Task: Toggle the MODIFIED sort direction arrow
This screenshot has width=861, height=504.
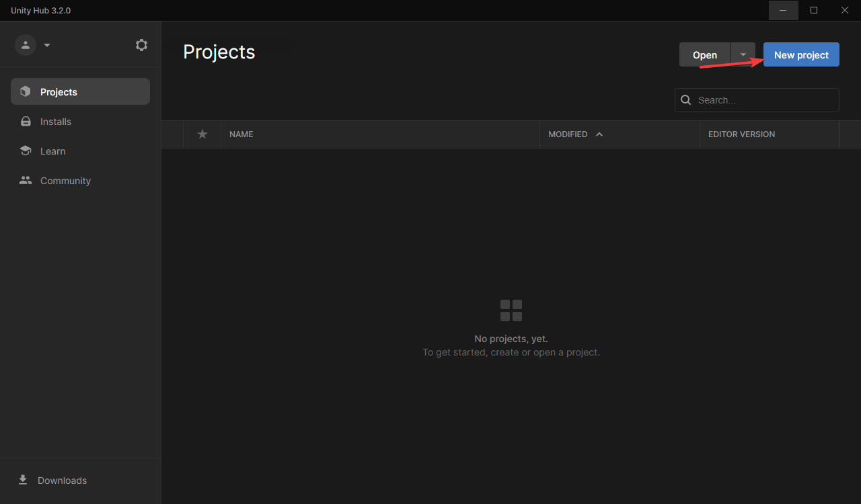Action: pyautogui.click(x=599, y=134)
